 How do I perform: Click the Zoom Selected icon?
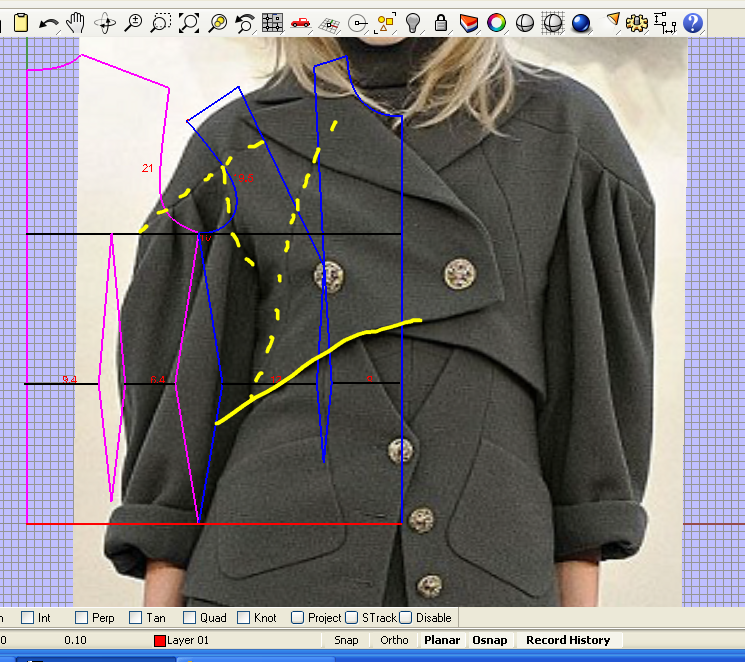click(x=218, y=23)
